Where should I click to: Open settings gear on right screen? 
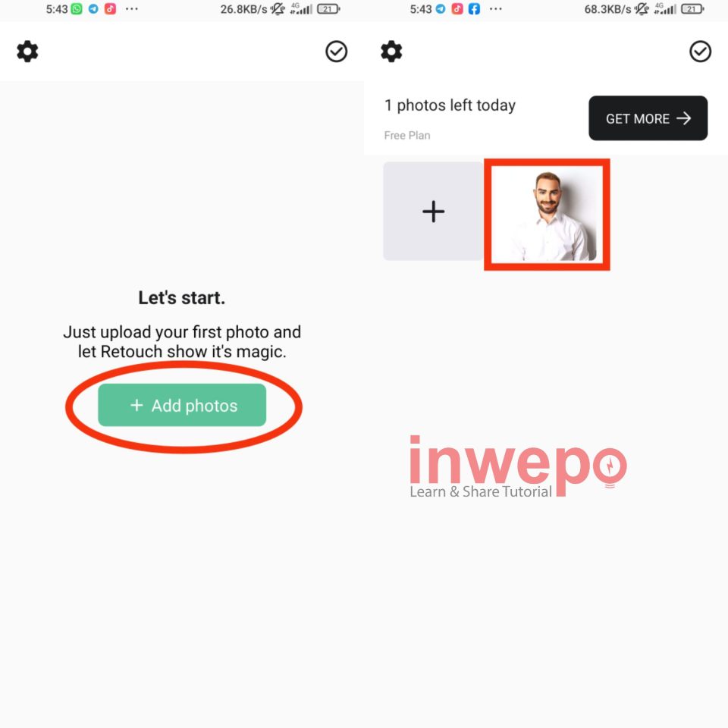[391, 51]
